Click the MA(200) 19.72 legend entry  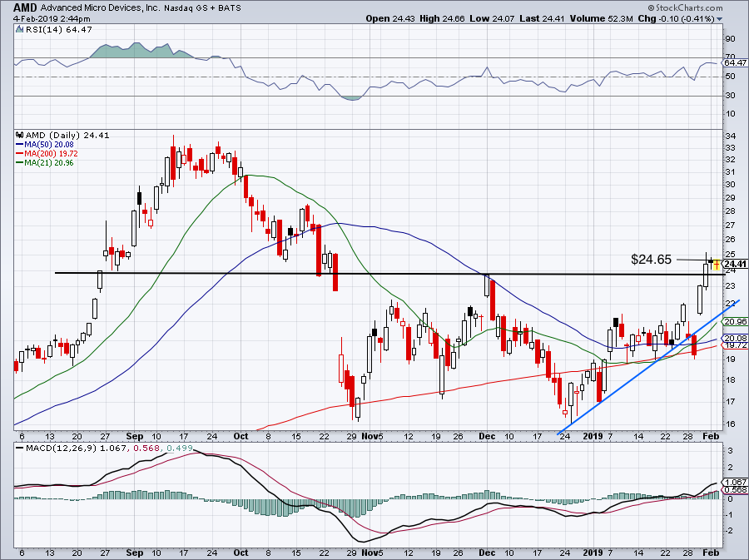[51, 154]
